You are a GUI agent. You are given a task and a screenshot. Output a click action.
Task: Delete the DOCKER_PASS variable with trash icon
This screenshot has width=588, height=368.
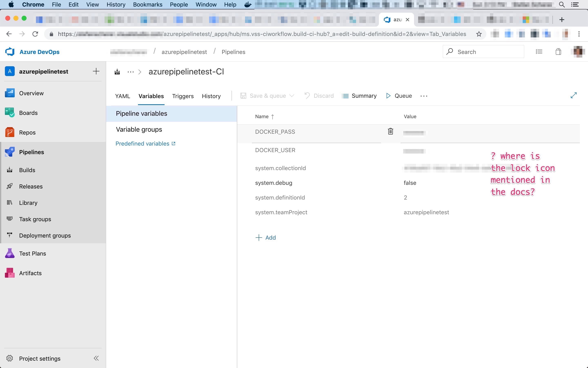[390, 131]
